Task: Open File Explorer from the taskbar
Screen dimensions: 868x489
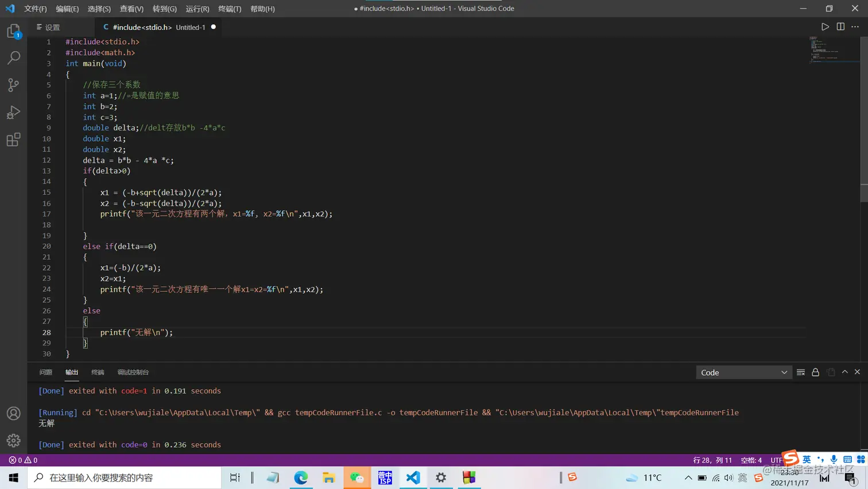Action: click(x=328, y=478)
